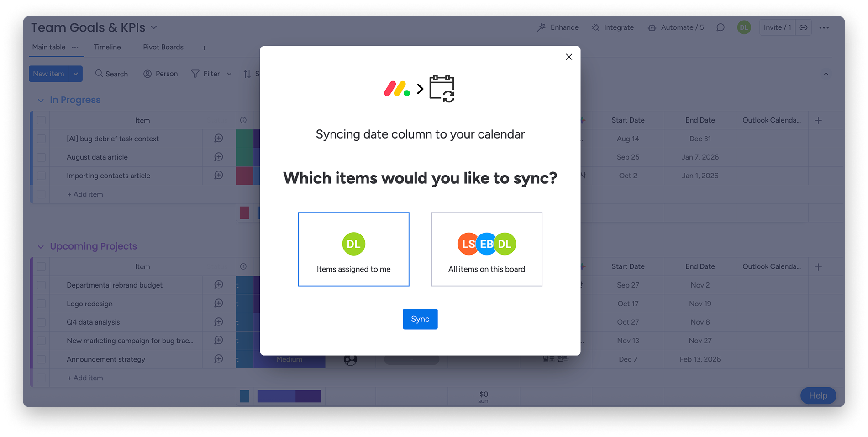868x437 pixels.
Task: Expand the Team Goals & KPIs title dropdown
Action: coord(154,27)
